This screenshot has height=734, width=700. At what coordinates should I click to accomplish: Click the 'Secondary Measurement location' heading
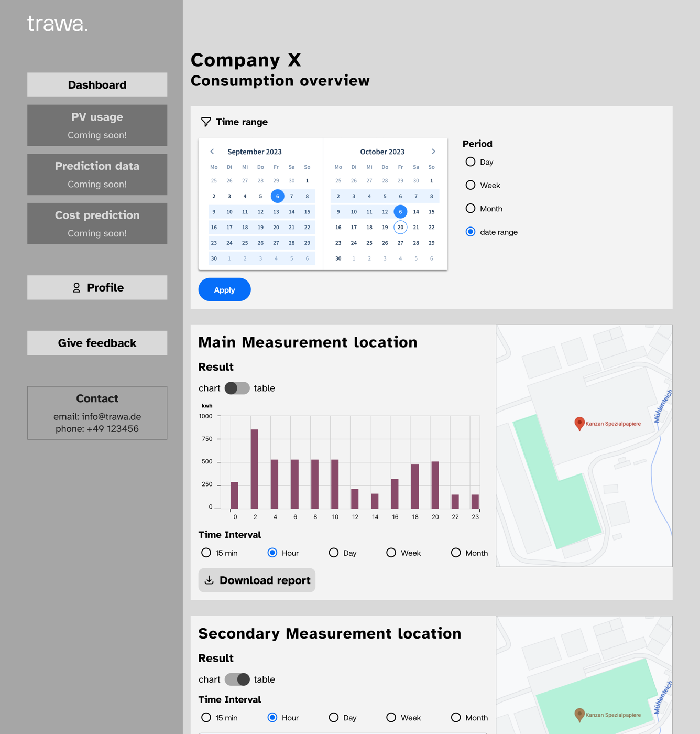click(330, 633)
